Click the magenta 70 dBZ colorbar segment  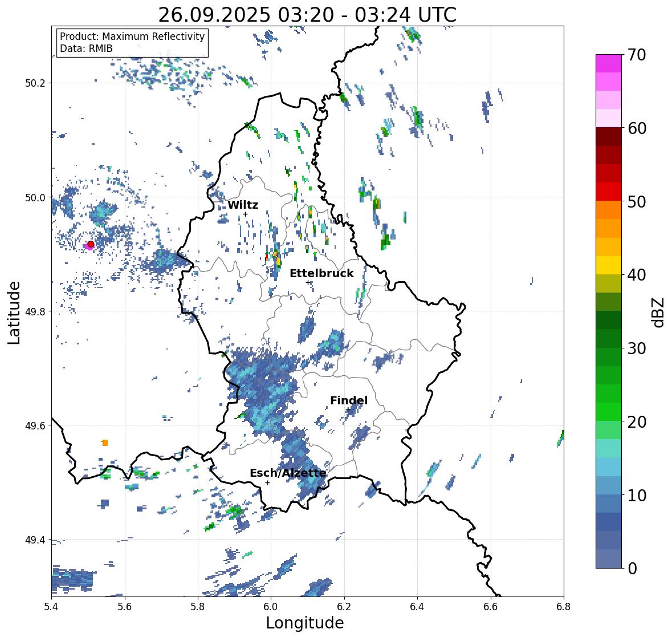coord(609,63)
